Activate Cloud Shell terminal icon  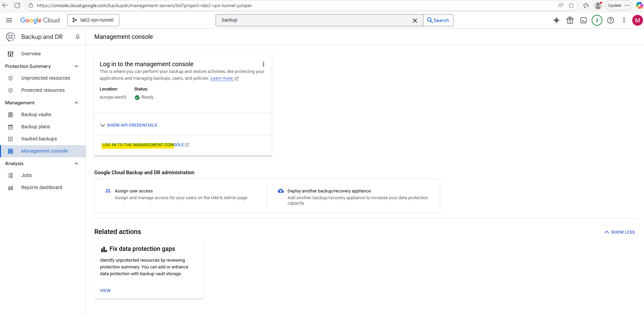point(584,20)
